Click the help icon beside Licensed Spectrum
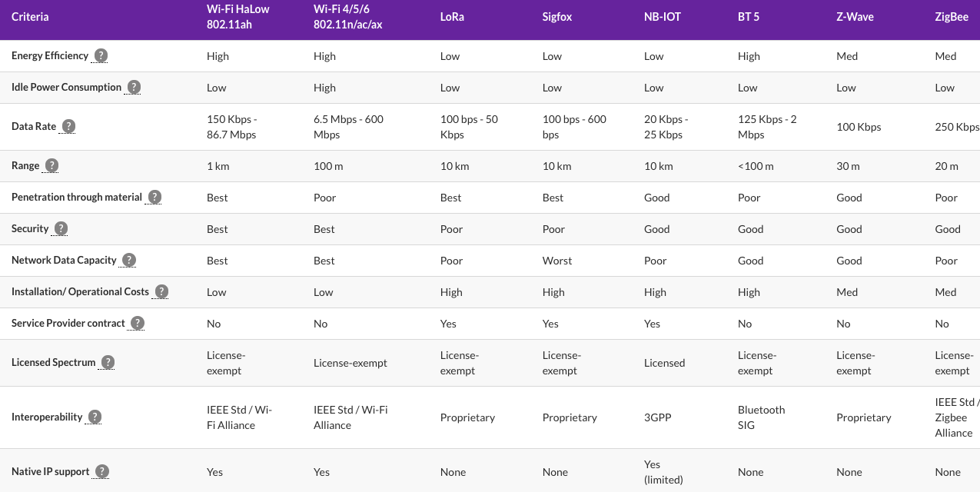 click(x=108, y=362)
